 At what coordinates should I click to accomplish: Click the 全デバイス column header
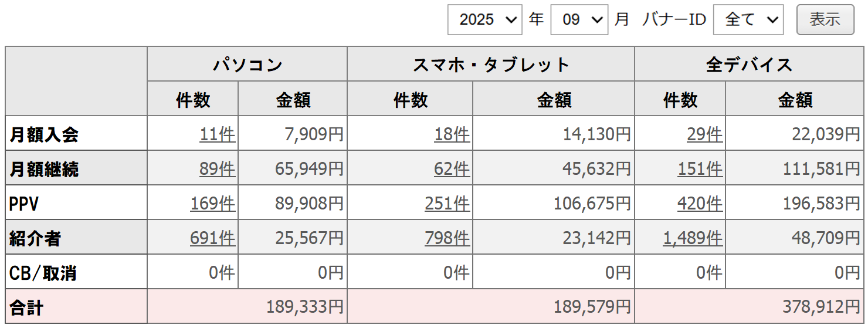[x=749, y=65]
